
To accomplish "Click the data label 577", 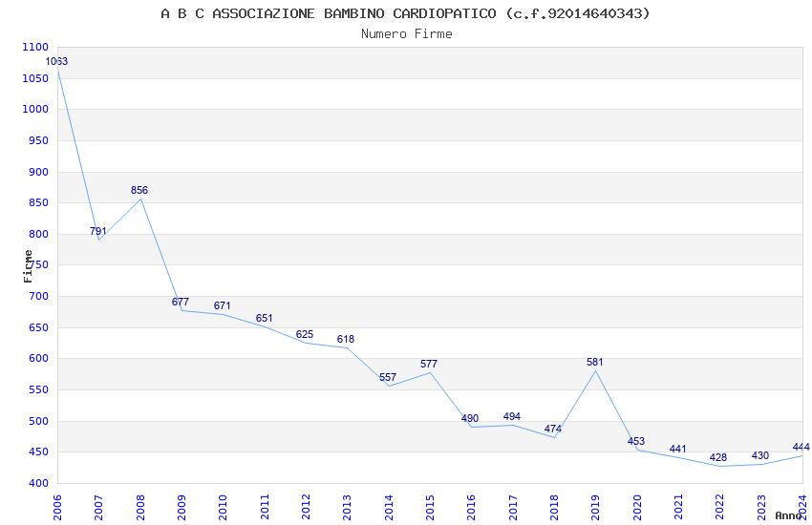I will pyautogui.click(x=429, y=364).
